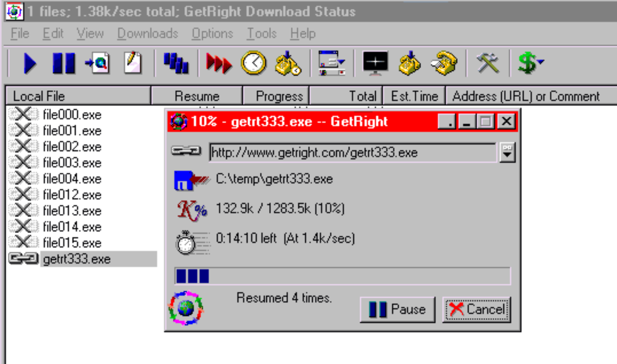Expand the URL dropdown arrow in dialog
The image size is (617, 364).
508,152
